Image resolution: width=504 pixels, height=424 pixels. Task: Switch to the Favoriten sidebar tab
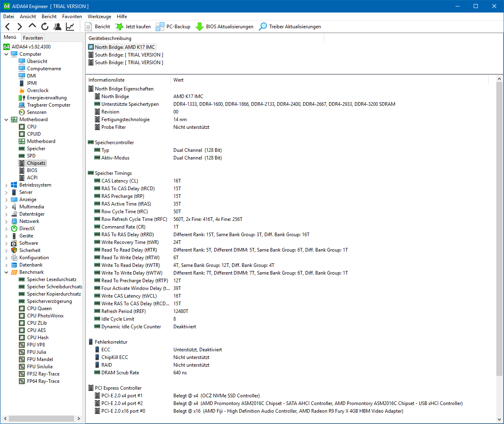click(x=33, y=38)
